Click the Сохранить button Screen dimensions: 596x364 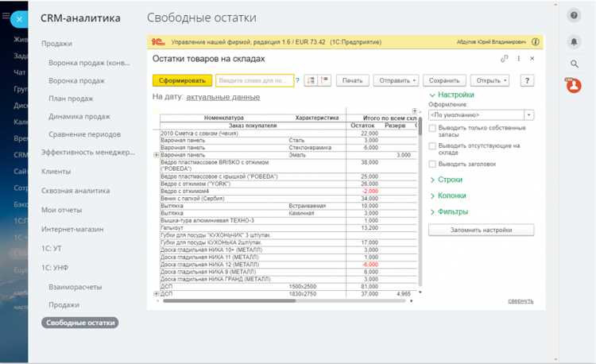tap(444, 80)
